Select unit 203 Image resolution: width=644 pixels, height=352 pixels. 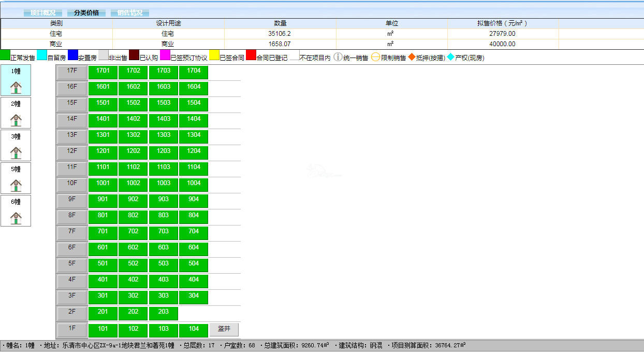tap(164, 314)
